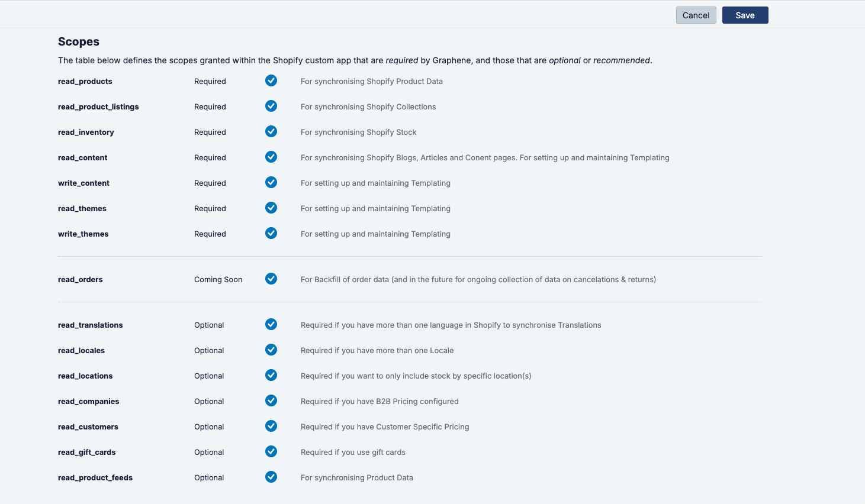The image size is (865, 504).
Task: Select the read_orders scope label
Action: [81, 279]
